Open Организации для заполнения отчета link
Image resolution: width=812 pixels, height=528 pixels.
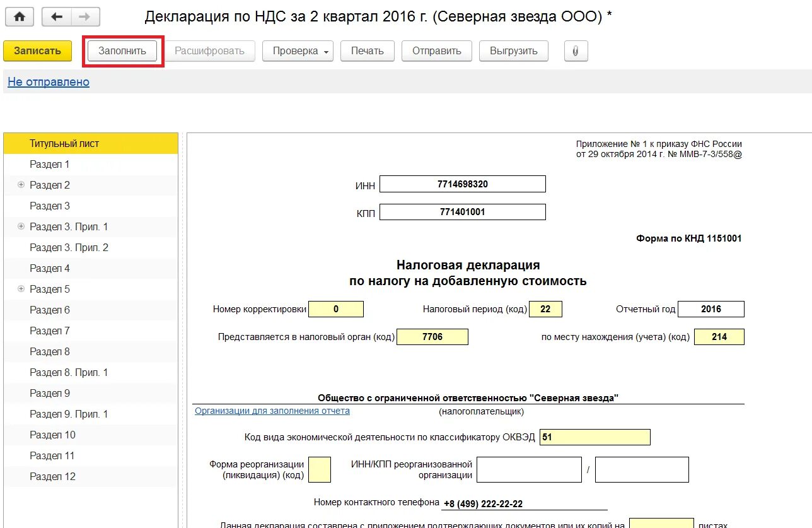272,411
